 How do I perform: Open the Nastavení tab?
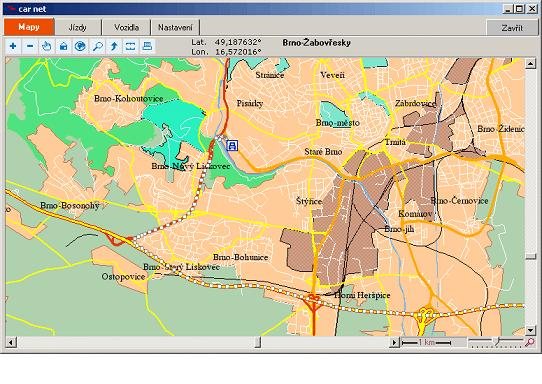[175, 27]
